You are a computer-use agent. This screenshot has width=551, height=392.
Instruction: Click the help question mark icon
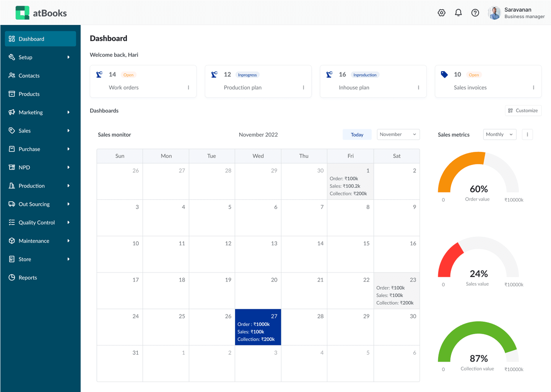coord(475,13)
